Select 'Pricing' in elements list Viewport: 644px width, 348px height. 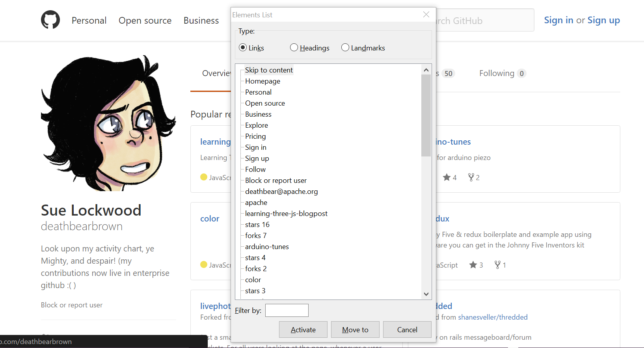pos(255,136)
